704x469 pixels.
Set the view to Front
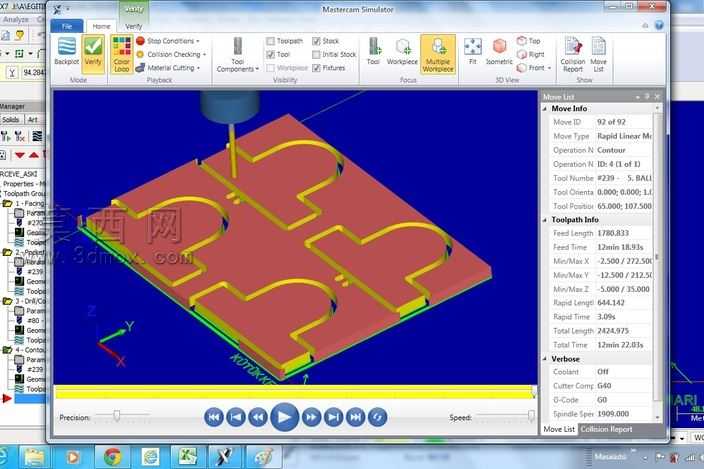(x=531, y=68)
